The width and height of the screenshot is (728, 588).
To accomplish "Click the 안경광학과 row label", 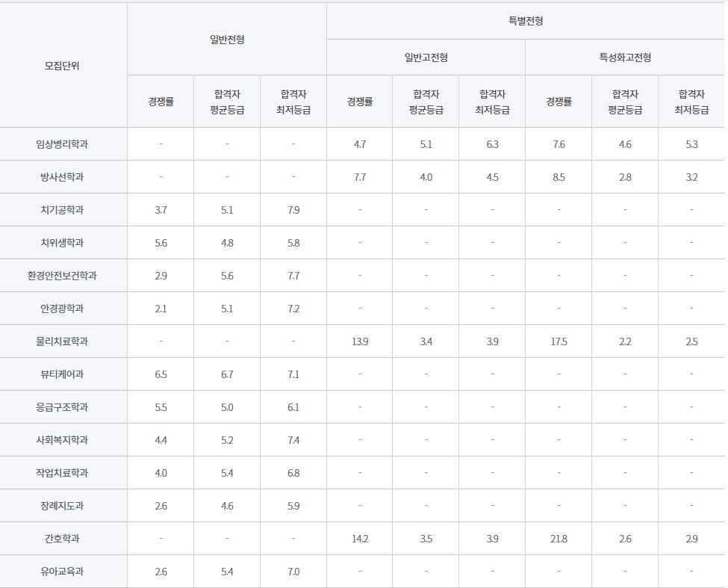I will [62, 309].
